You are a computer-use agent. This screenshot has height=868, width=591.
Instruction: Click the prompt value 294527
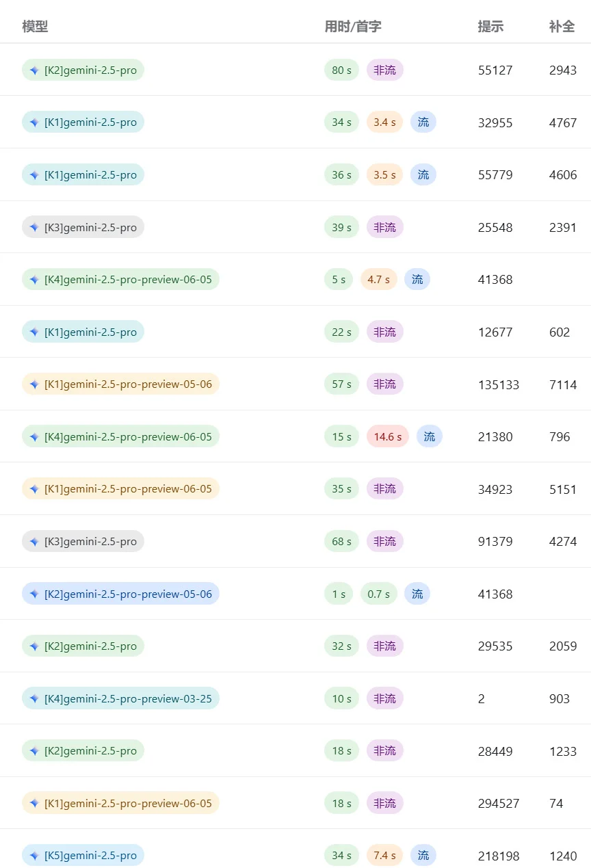click(499, 804)
